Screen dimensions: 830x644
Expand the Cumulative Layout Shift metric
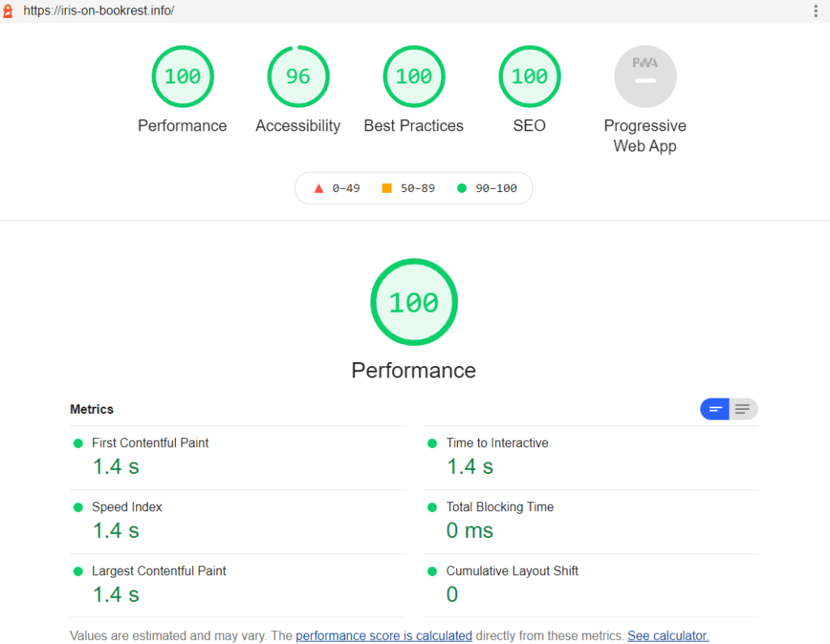(511, 571)
